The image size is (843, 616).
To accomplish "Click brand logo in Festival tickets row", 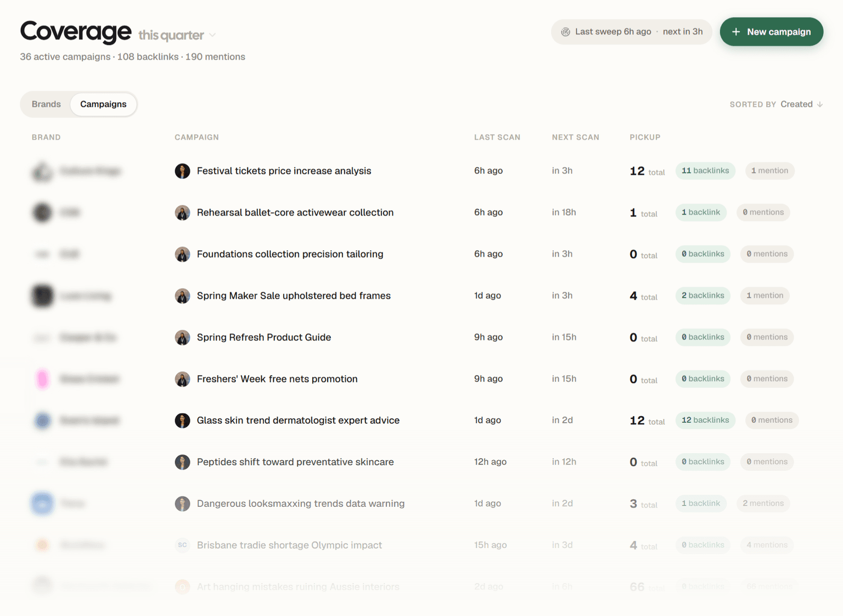I will point(42,171).
